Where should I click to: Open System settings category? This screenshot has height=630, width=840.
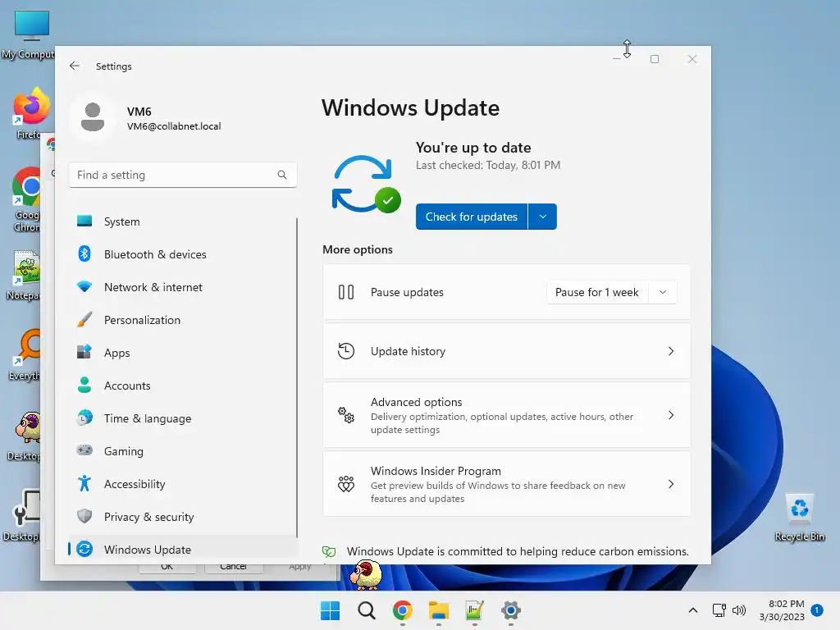pos(182,221)
